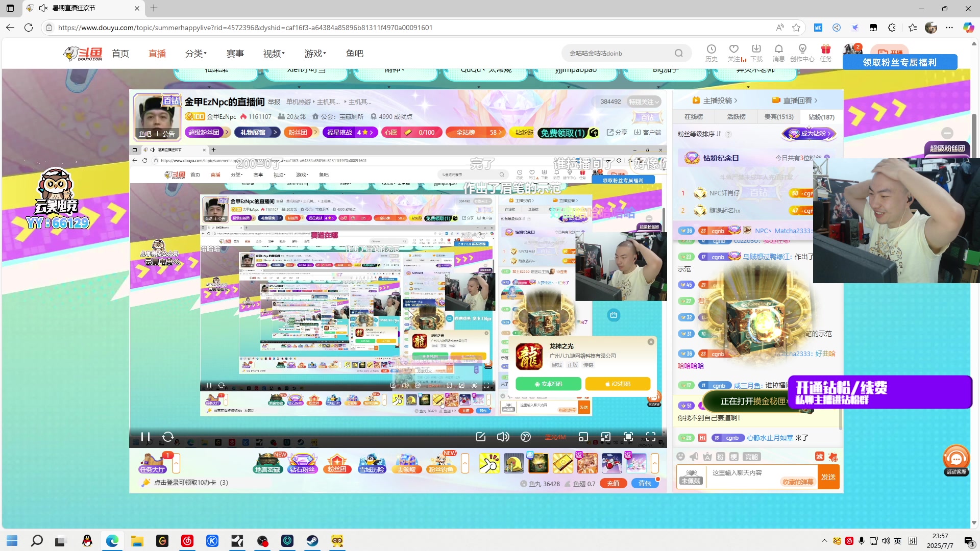Open the 全站榜 58 ranking pill

click(x=476, y=132)
